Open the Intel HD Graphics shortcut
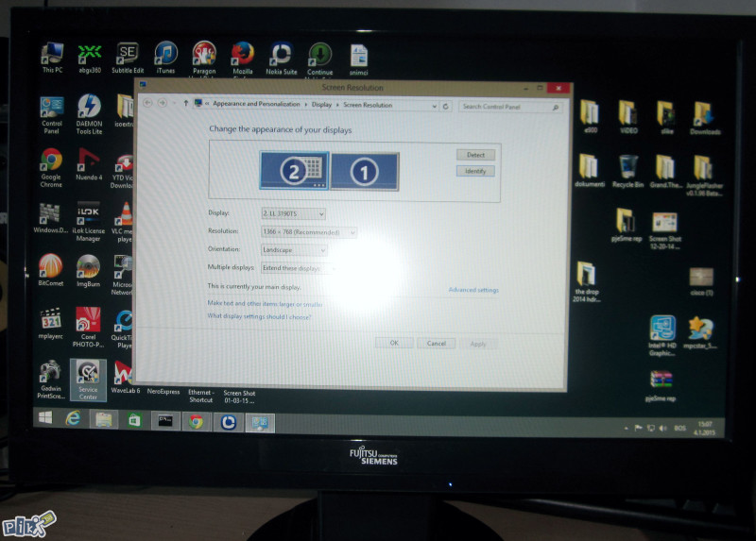Screen dimensions: 756x541 coord(662,336)
